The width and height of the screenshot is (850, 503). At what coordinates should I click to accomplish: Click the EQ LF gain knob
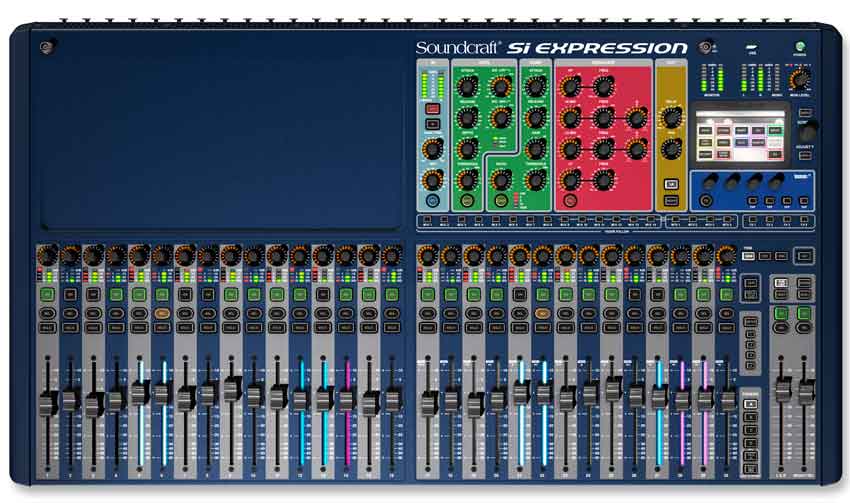click(570, 179)
